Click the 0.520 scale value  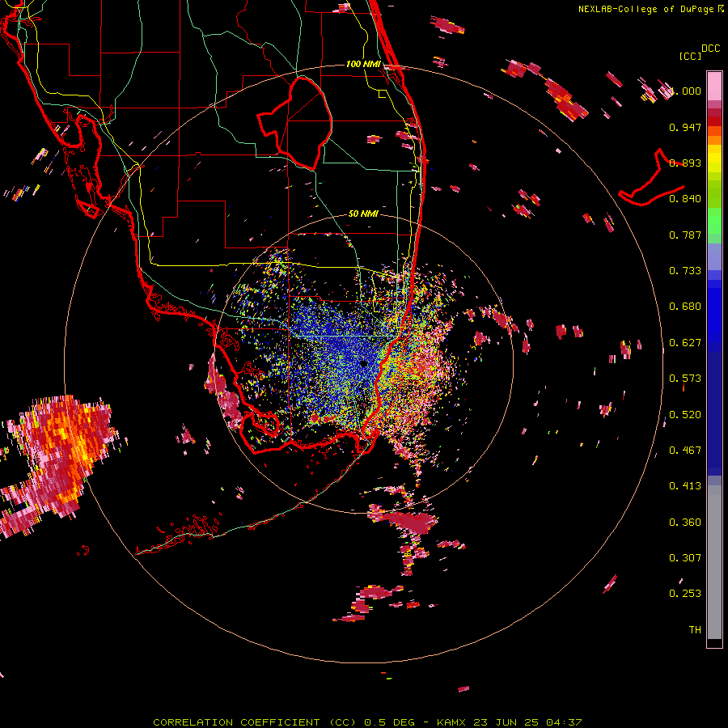click(x=685, y=414)
